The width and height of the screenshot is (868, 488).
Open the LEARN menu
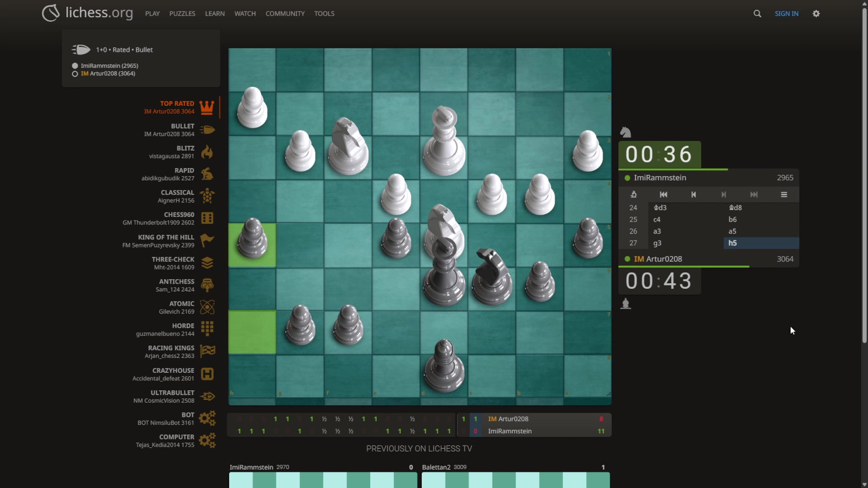point(215,14)
